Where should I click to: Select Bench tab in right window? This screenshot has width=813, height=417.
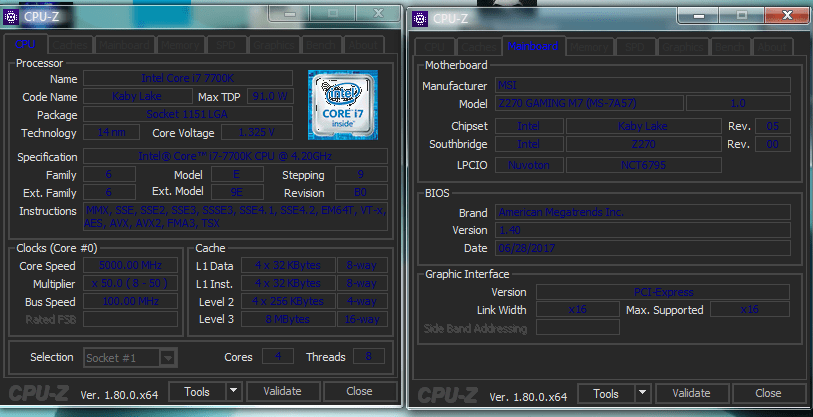point(730,47)
